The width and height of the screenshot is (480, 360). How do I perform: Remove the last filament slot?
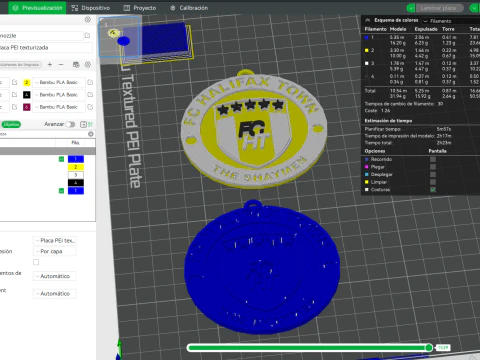tap(61, 64)
